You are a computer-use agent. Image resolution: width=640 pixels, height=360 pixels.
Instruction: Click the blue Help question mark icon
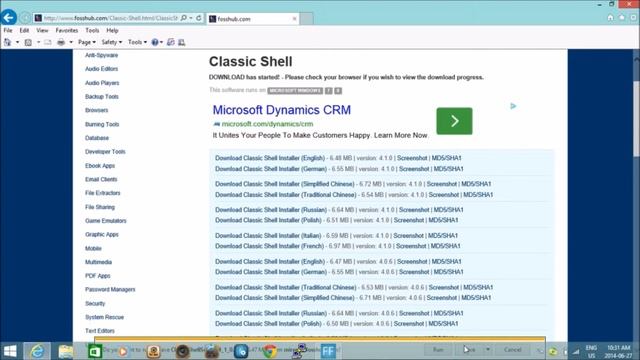point(155,42)
